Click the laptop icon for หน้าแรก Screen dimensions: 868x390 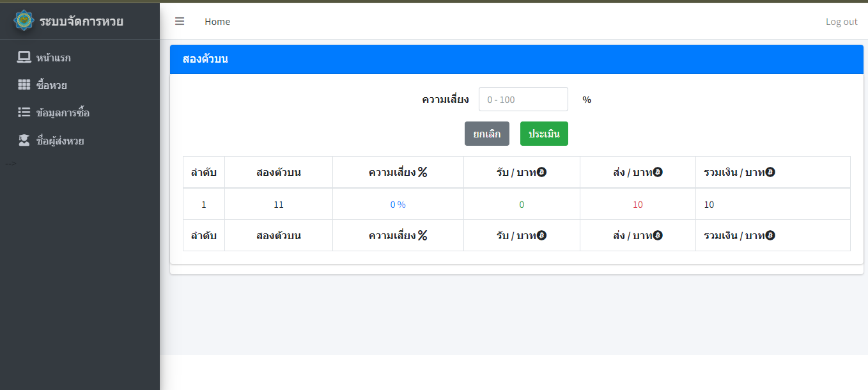pyautogui.click(x=24, y=58)
